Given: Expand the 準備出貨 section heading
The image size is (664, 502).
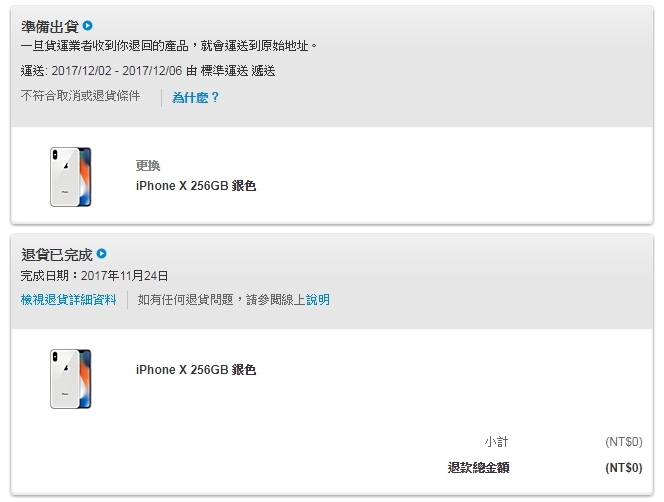Looking at the screenshot, I should (49, 26).
